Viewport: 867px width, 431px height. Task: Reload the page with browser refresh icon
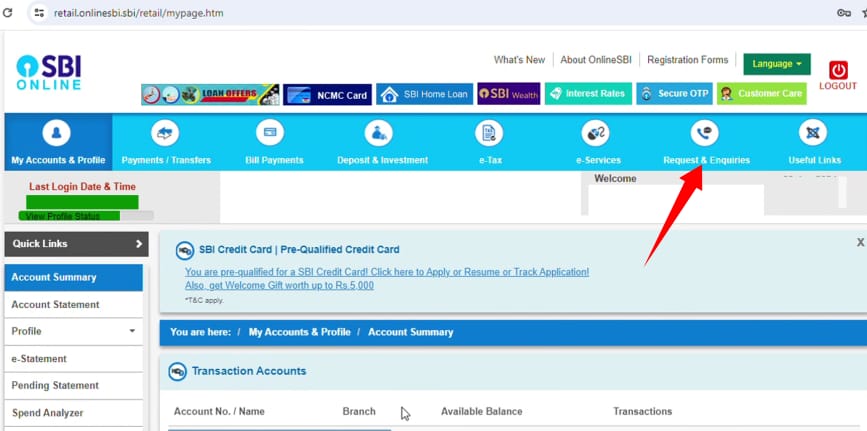(x=8, y=12)
